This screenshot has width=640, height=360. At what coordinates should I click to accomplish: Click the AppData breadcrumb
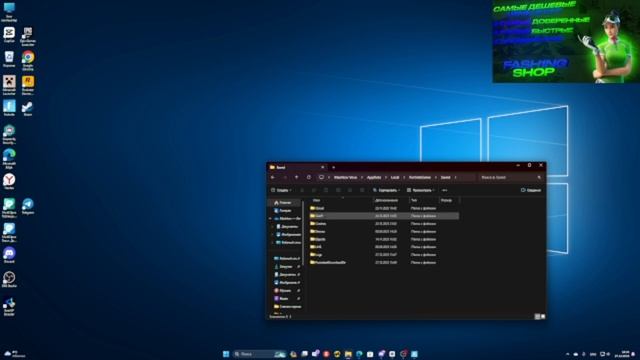click(x=374, y=178)
